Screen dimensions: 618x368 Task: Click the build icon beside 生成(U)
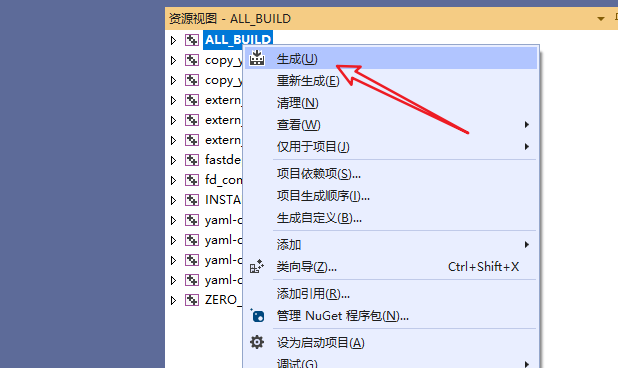click(x=257, y=58)
